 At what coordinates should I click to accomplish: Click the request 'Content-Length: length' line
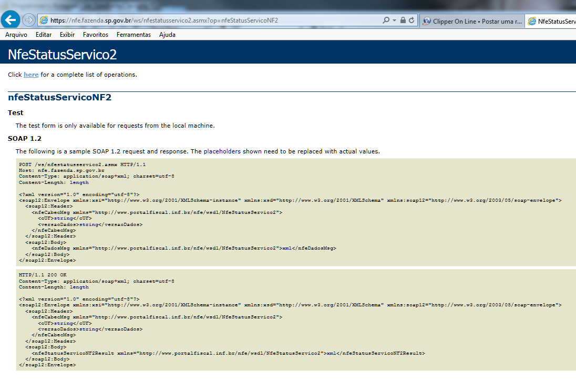[54, 182]
